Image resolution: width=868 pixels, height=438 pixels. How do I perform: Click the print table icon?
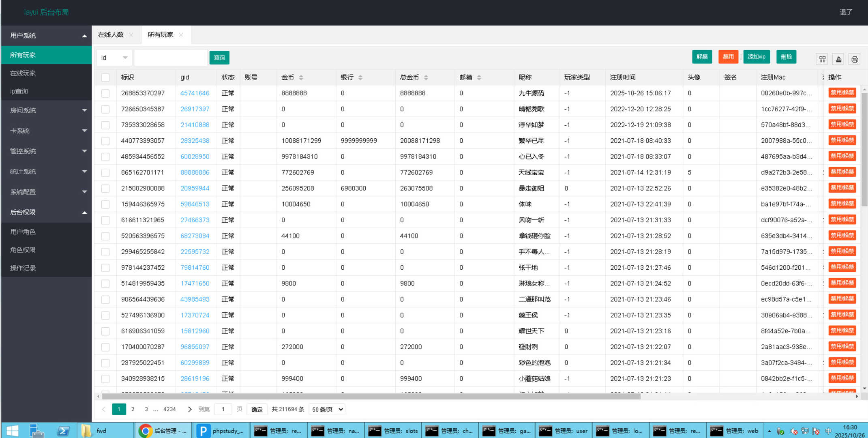coord(855,59)
